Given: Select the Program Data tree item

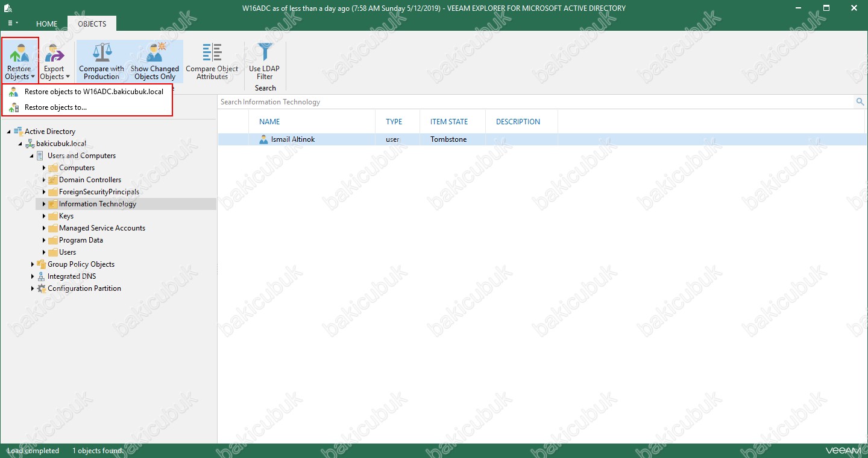Looking at the screenshot, I should point(81,240).
